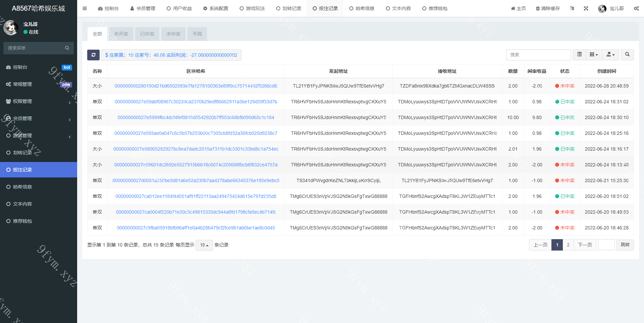The width and height of the screenshot is (644, 323).
Task: Collapse the sidebar with the hamburger icon
Action: tap(85, 8)
